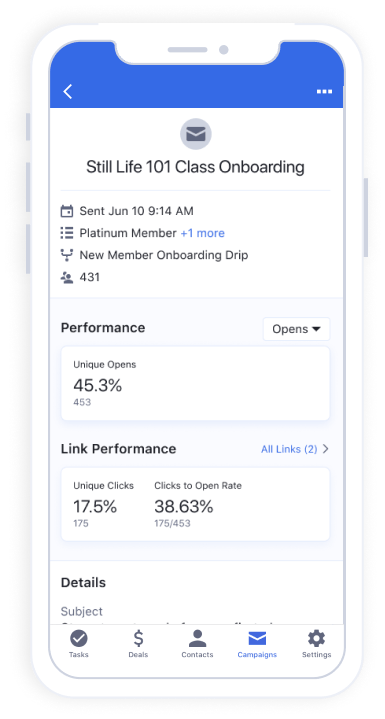
Task: Select the Campaigns tab
Action: click(x=257, y=644)
